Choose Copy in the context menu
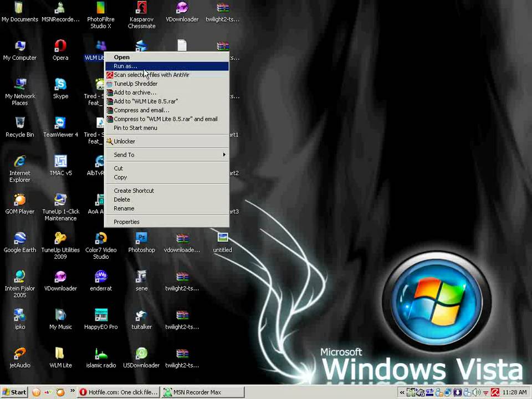Image resolution: width=532 pixels, height=399 pixels. [x=167, y=177]
